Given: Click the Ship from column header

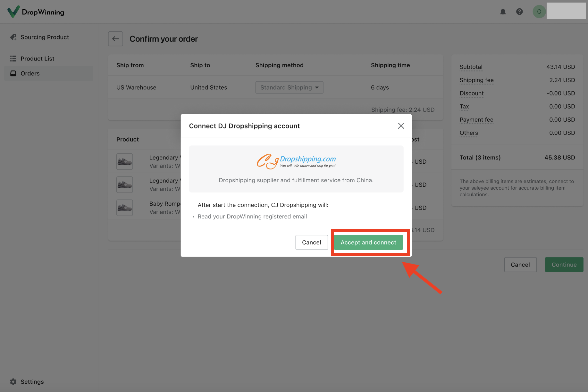Looking at the screenshot, I should [130, 65].
